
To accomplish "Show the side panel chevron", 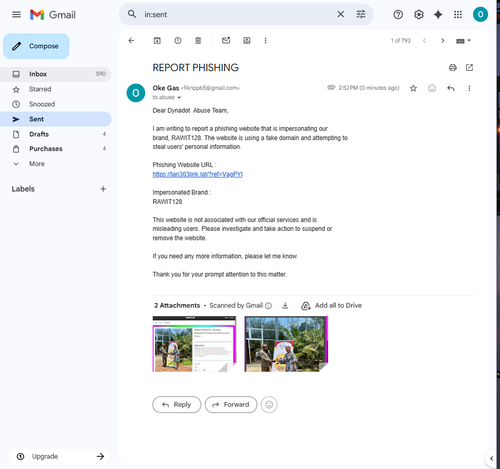I will coord(491,458).
